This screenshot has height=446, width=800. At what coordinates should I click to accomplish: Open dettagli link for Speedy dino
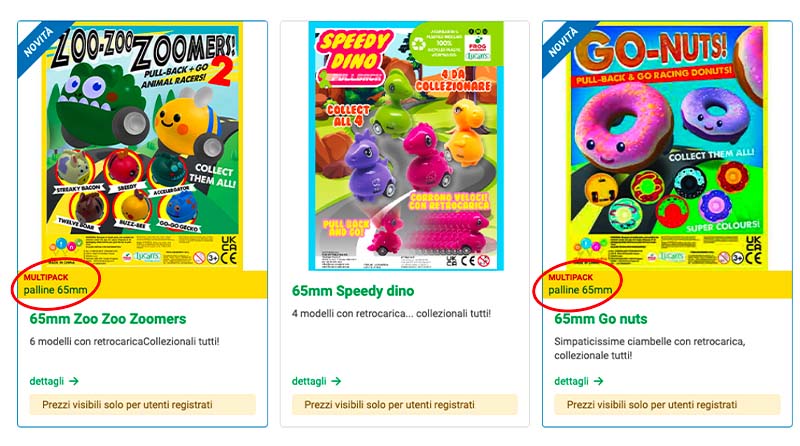click(x=309, y=381)
